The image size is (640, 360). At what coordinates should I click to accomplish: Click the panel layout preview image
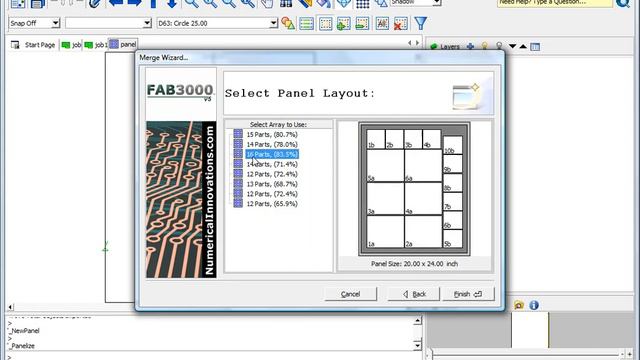[x=414, y=189]
